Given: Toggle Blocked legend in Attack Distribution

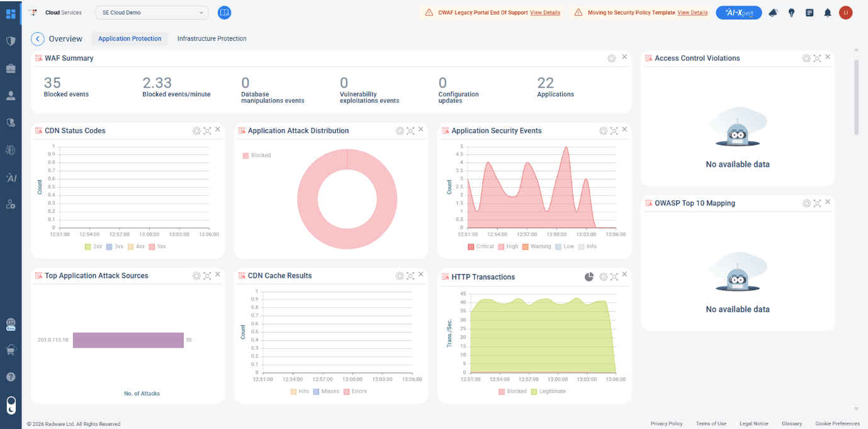Looking at the screenshot, I should [x=257, y=155].
